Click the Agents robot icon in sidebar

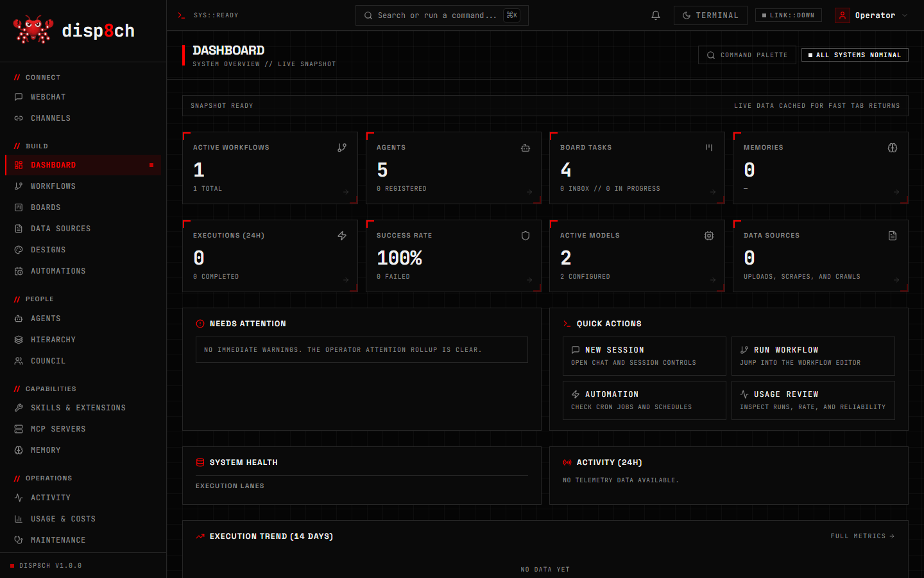click(19, 319)
